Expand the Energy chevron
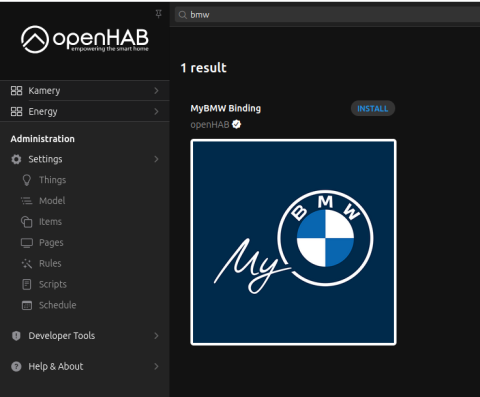 pyautogui.click(x=156, y=111)
